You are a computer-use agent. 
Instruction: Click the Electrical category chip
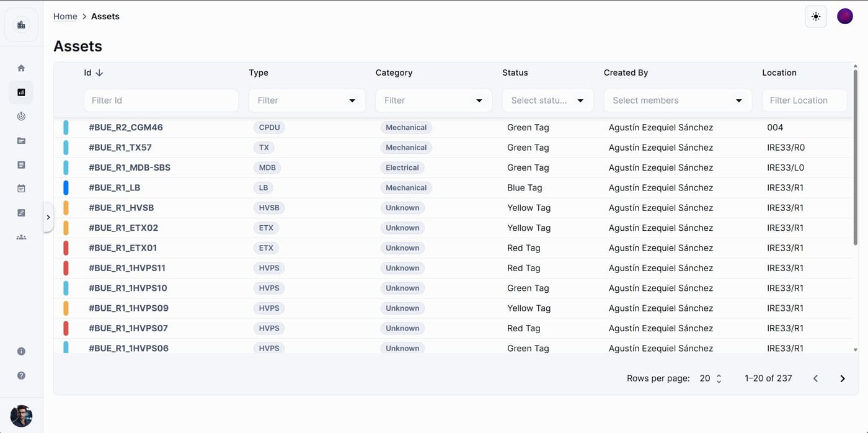click(402, 167)
